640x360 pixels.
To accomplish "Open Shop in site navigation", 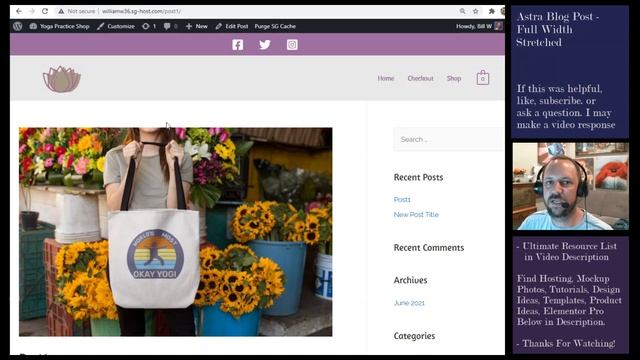I will pos(453,78).
